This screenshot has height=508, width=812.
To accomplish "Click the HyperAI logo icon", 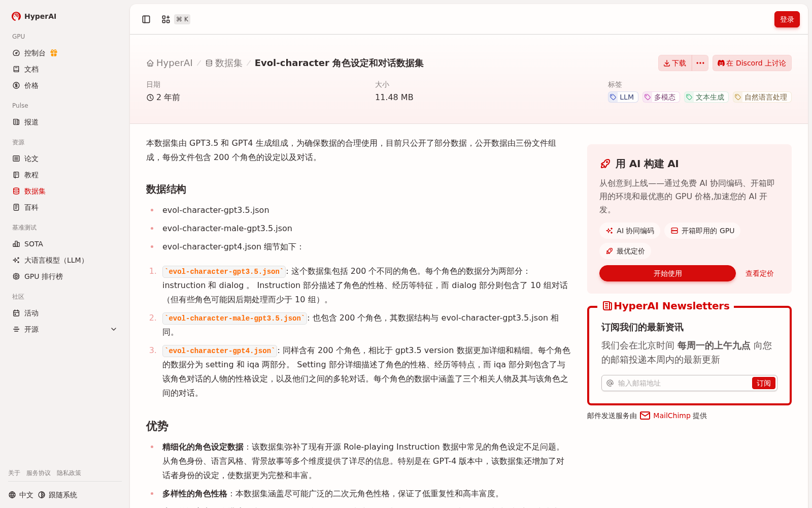I will click(x=16, y=16).
